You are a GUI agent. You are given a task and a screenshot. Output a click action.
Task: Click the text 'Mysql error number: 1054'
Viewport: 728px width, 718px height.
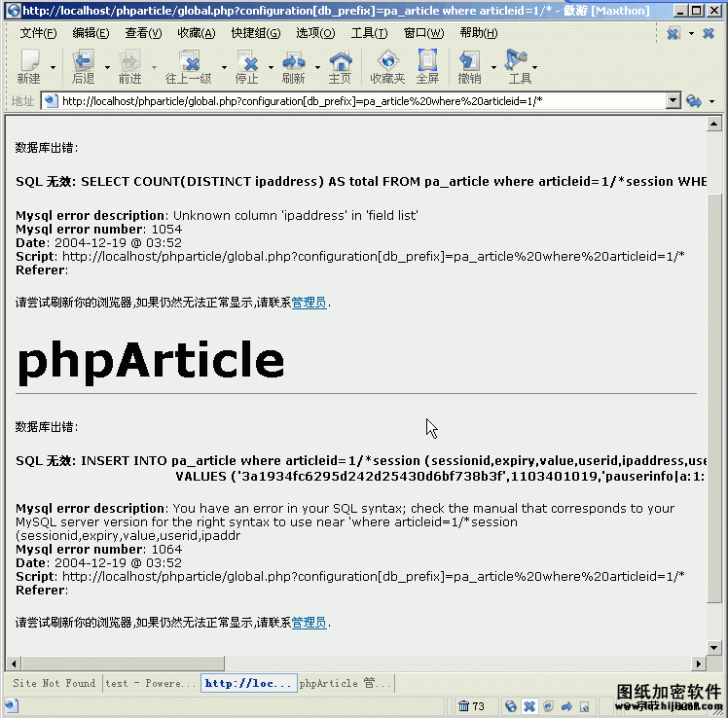tap(99, 230)
